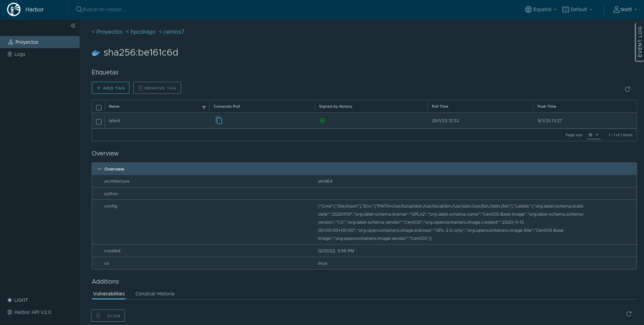Screen dimensions: 644x325
Task: Click push time 9/1/23 13:27
Action: click(x=550, y=120)
